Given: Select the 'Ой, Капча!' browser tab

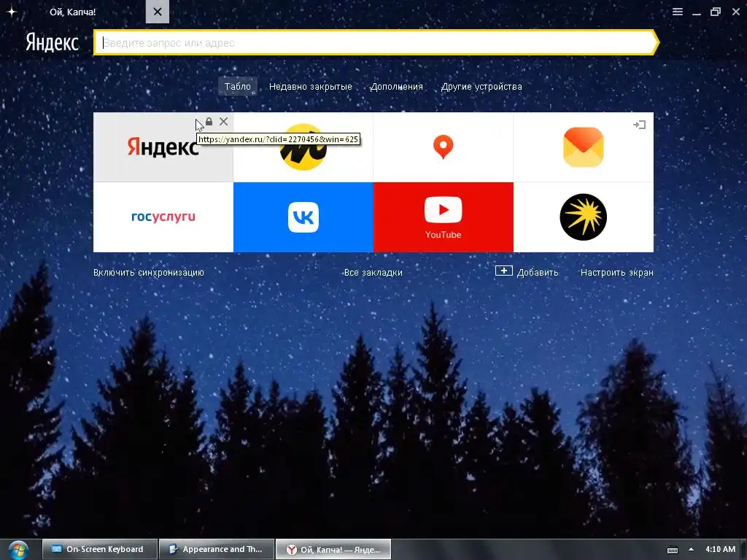Looking at the screenshot, I should click(73, 12).
